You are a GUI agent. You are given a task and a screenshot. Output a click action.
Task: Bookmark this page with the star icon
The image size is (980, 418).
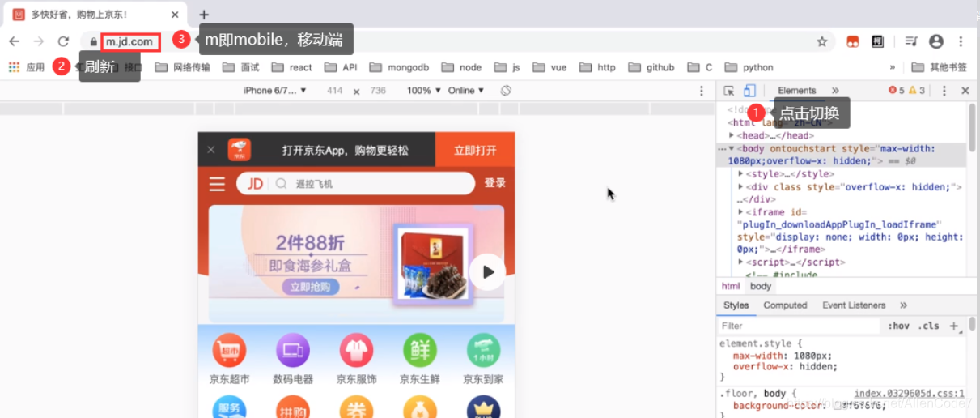[x=822, y=41]
